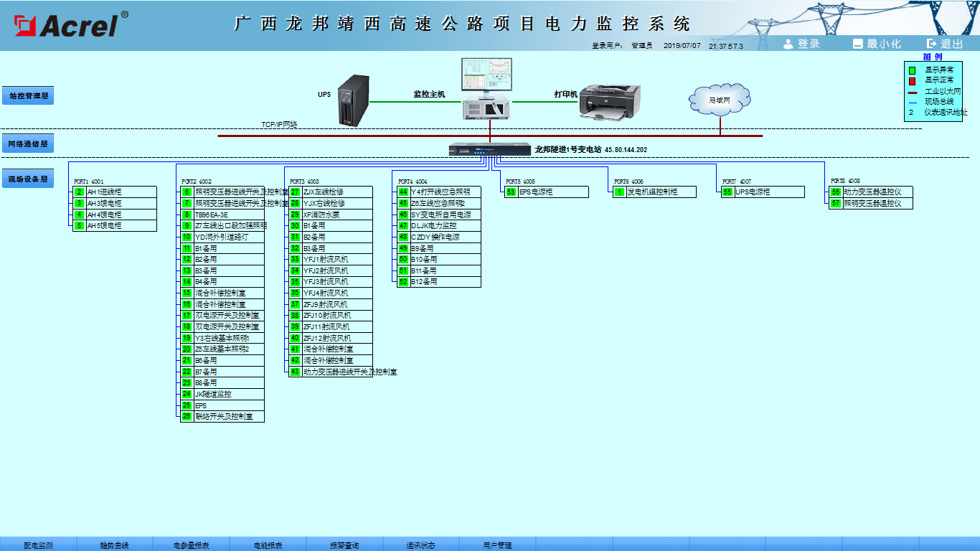Click the 站控管理层 layer label
Viewport: 980px width, 551px height.
tap(29, 95)
